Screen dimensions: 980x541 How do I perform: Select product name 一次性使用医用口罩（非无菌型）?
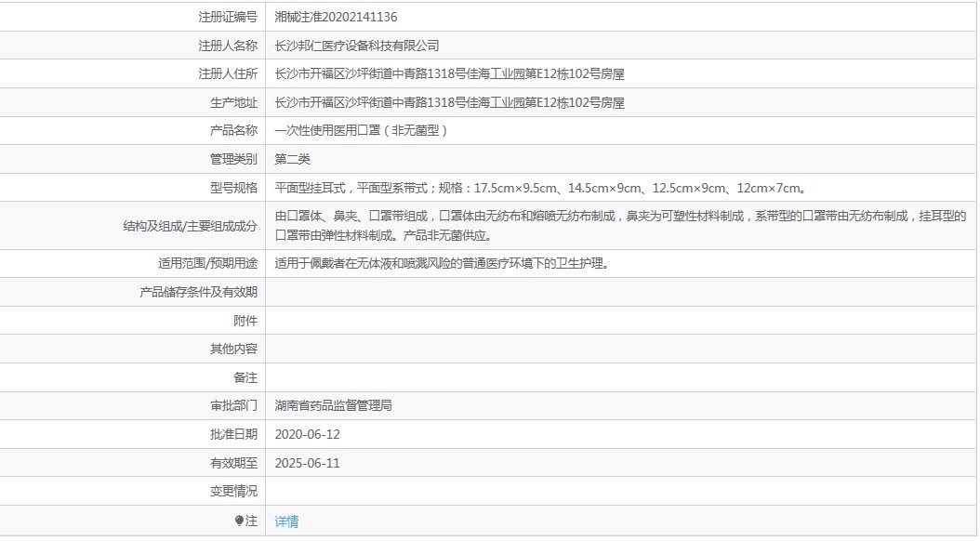pos(362,130)
